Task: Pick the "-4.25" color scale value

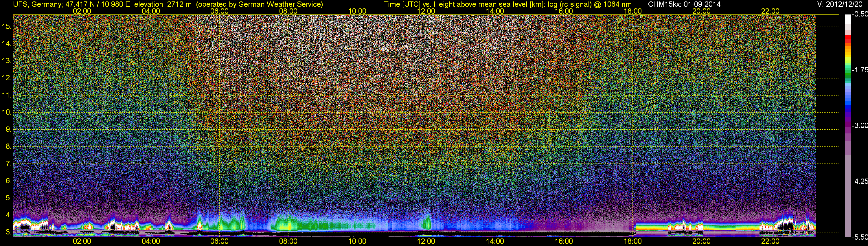Action: (x=860, y=181)
